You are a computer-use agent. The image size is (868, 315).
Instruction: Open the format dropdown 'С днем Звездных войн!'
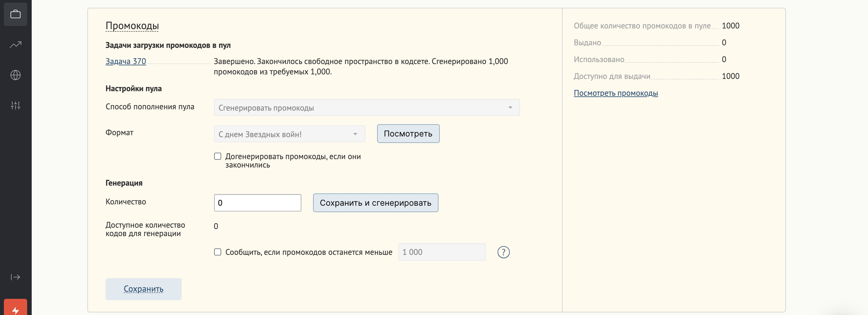pos(289,134)
